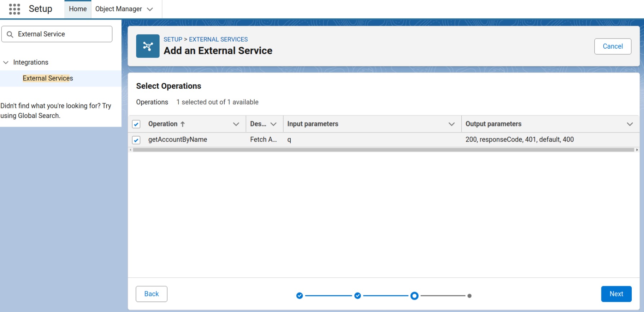
Task: Click the magnifier icon in Quick Find
Action: click(x=10, y=34)
